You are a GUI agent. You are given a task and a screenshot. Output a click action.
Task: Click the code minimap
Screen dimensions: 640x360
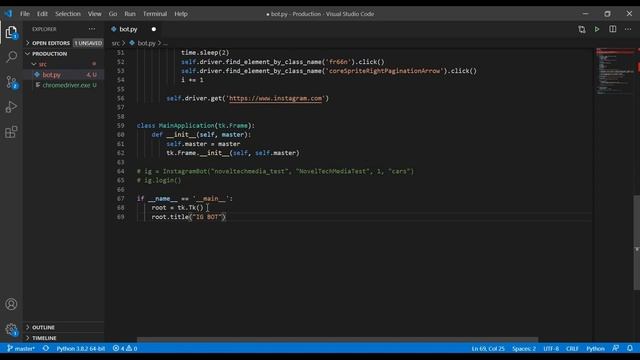click(x=614, y=71)
